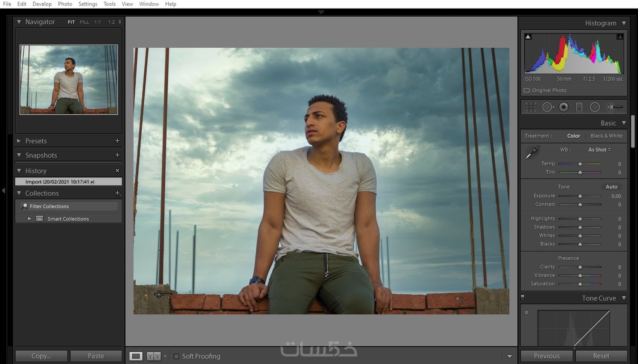Screen dimensions: 638x364
Task: Click the Filter Collections search field
Action: pyautogui.click(x=69, y=206)
